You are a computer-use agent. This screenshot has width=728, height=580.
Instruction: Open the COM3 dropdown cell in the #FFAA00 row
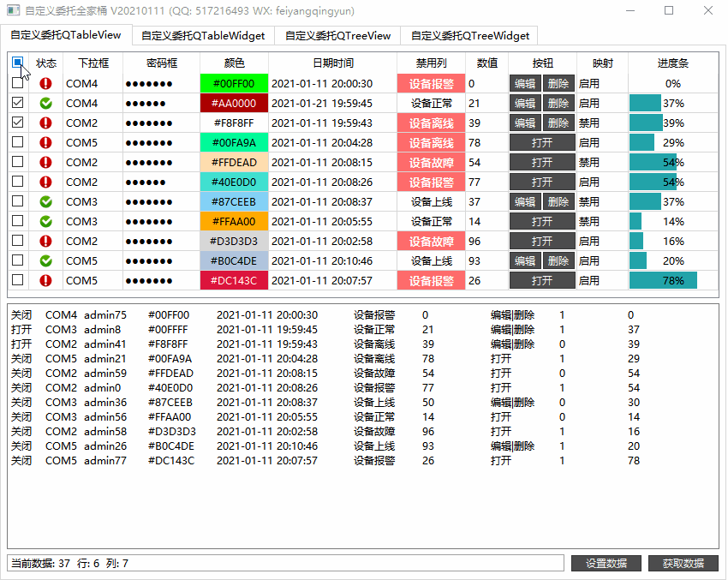(92, 222)
